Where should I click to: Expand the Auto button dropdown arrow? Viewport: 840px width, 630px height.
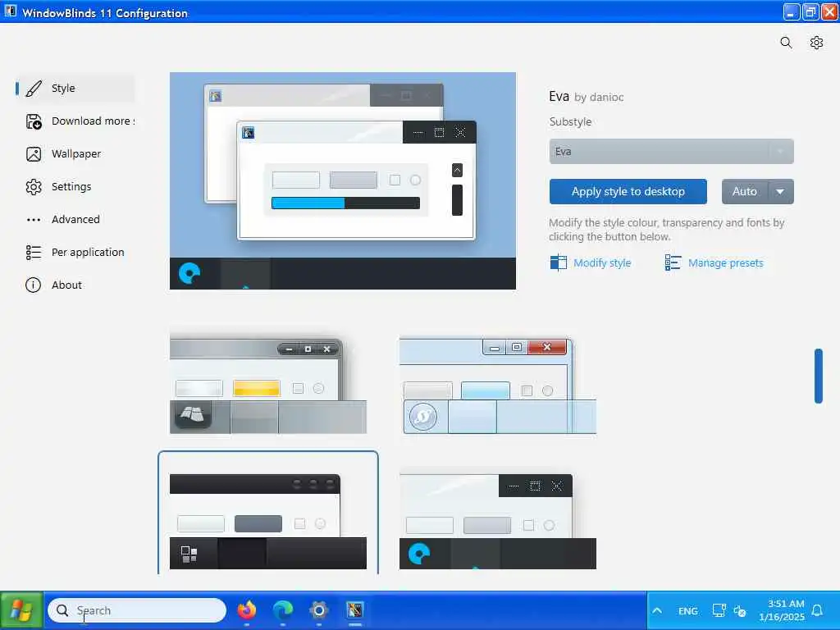[x=781, y=191]
